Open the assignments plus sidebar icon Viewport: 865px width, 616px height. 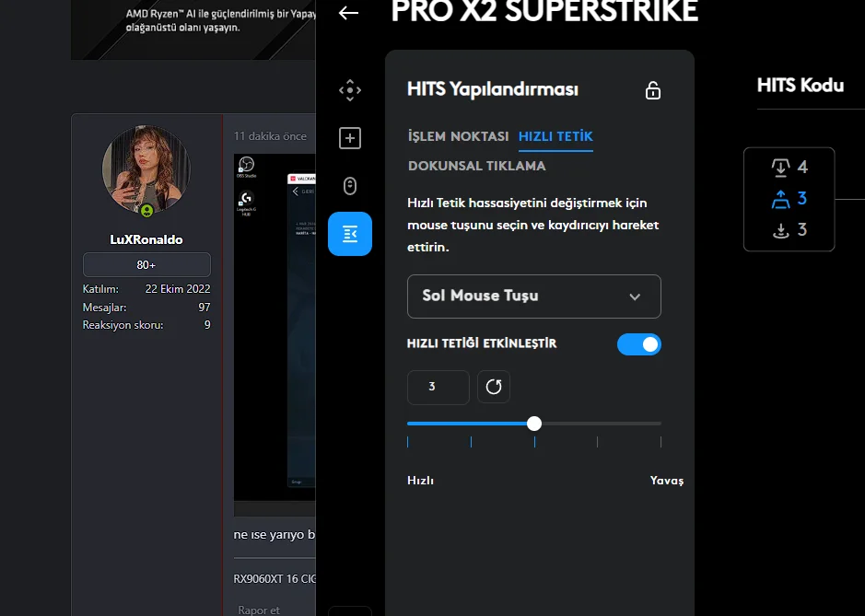click(350, 138)
